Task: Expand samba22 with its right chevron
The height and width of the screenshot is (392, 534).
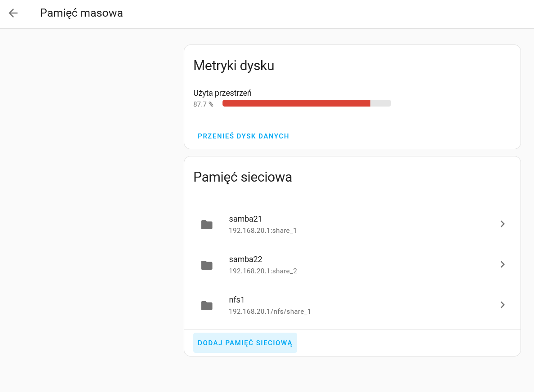Action: [x=503, y=264]
